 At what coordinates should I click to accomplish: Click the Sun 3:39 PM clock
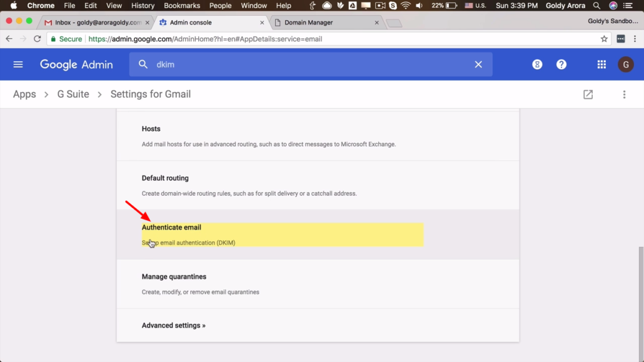[516, 6]
